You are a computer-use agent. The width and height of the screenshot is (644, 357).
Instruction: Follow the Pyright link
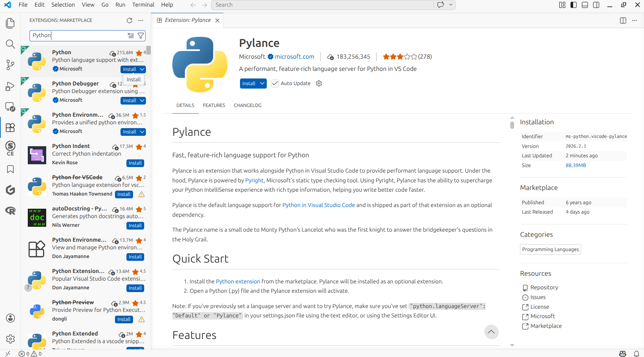pos(254,180)
